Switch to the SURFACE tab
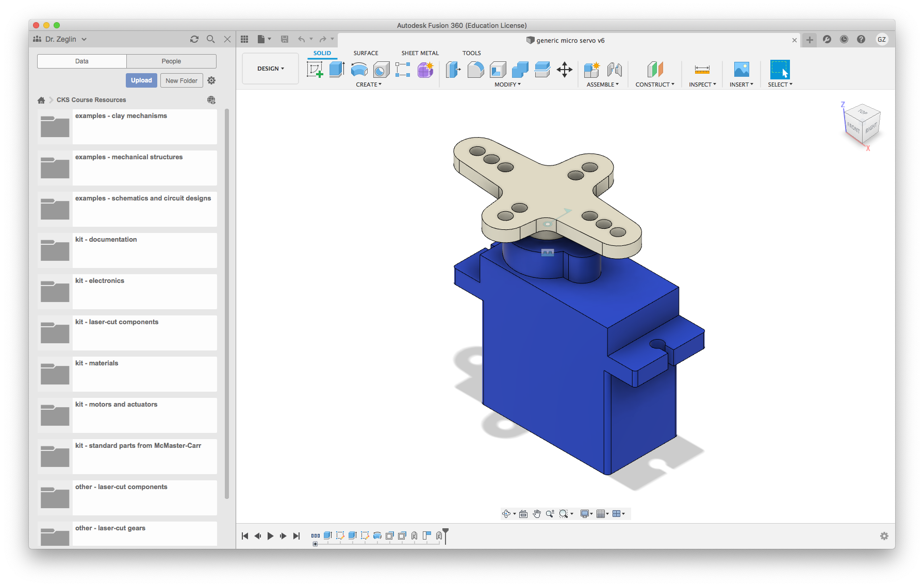The width and height of the screenshot is (924, 587). pos(366,53)
